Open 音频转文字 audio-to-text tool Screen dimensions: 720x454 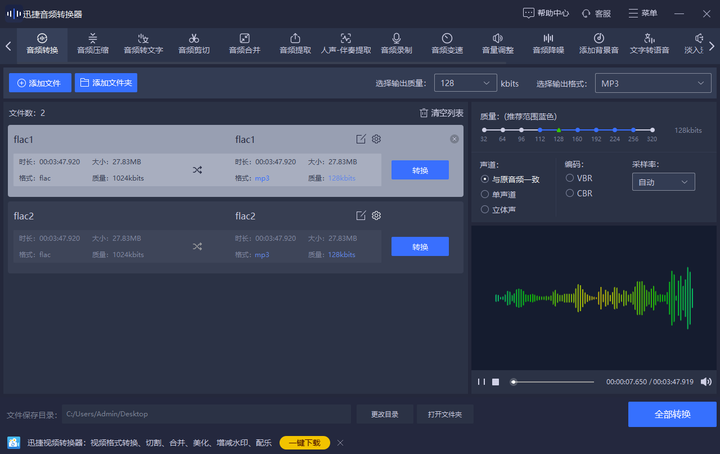[x=143, y=44]
